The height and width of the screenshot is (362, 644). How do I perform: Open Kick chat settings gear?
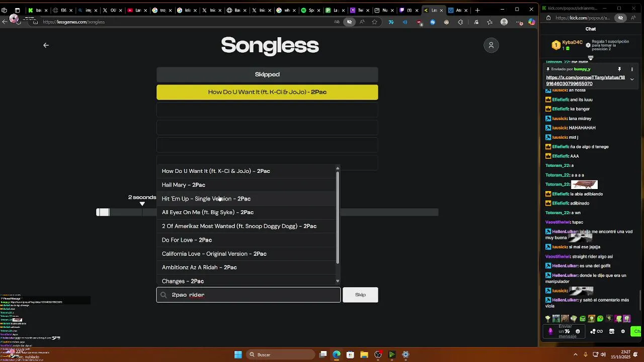pyautogui.click(x=623, y=331)
